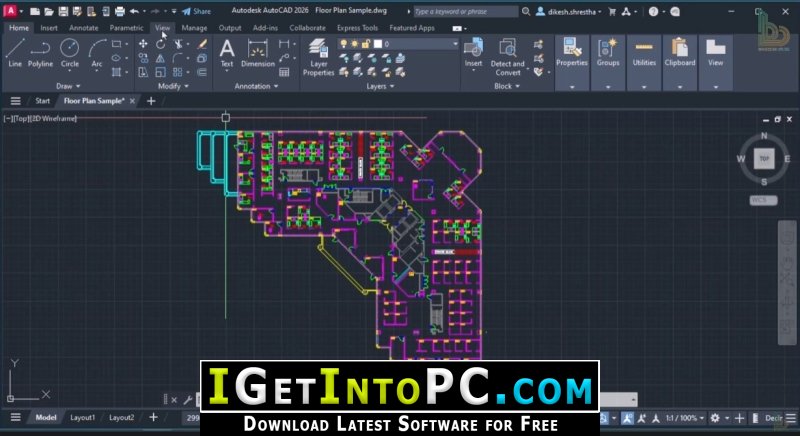Click the Share button
The image size is (800, 436).
click(x=196, y=11)
